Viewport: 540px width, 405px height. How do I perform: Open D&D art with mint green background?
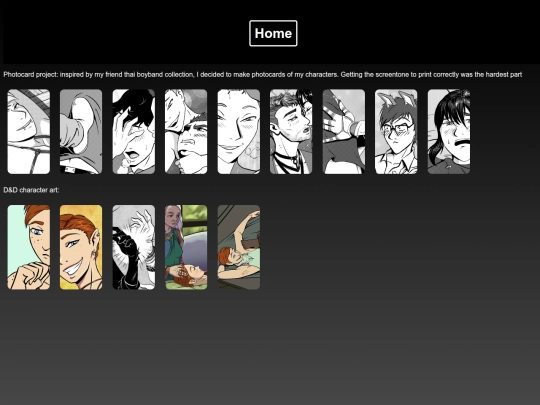tap(29, 247)
